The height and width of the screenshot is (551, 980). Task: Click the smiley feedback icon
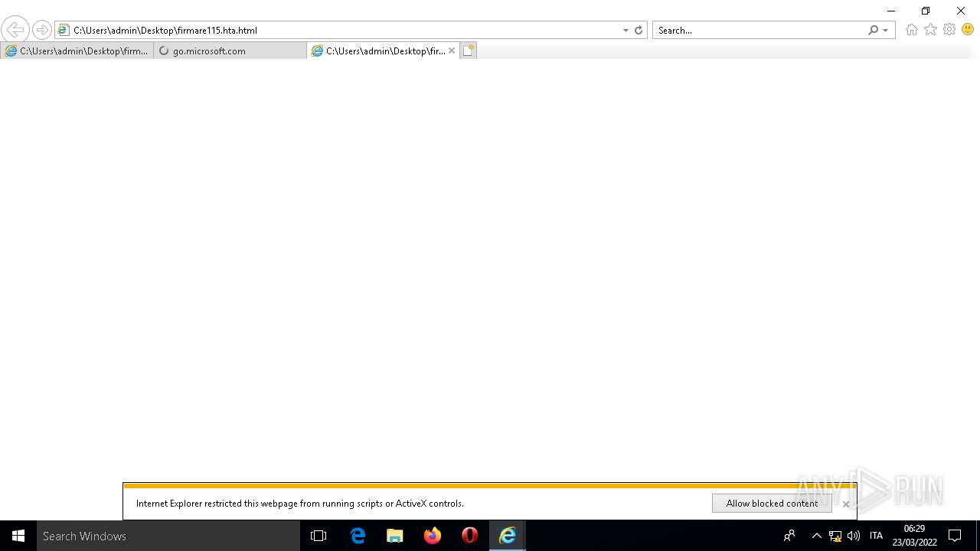pyautogui.click(x=968, y=30)
